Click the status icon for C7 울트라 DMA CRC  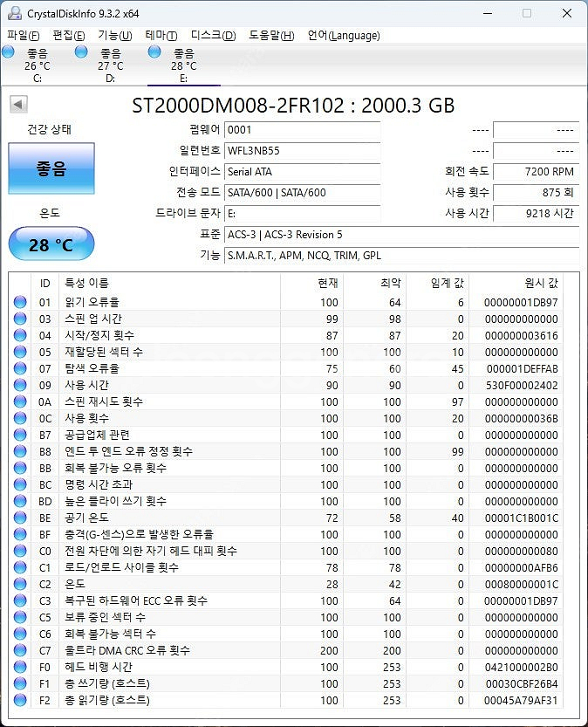pos(20,650)
